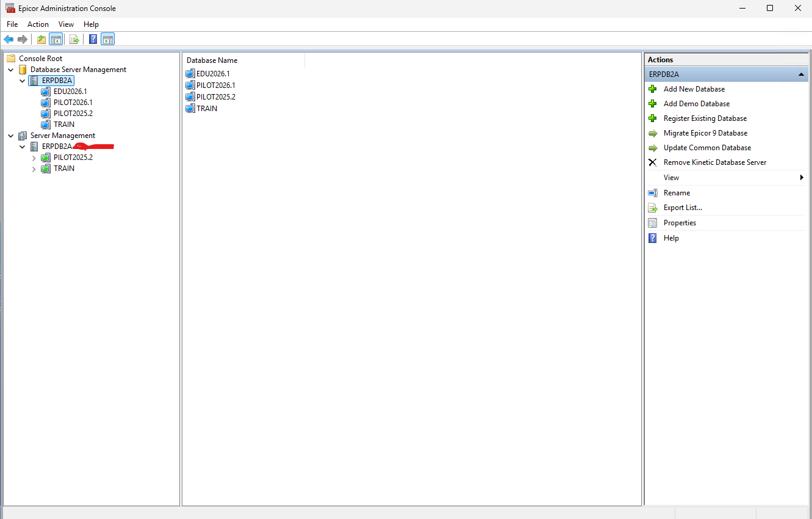Click EDU2026.1 database icon in center list
Image resolution: width=812 pixels, height=519 pixels.
(x=190, y=74)
